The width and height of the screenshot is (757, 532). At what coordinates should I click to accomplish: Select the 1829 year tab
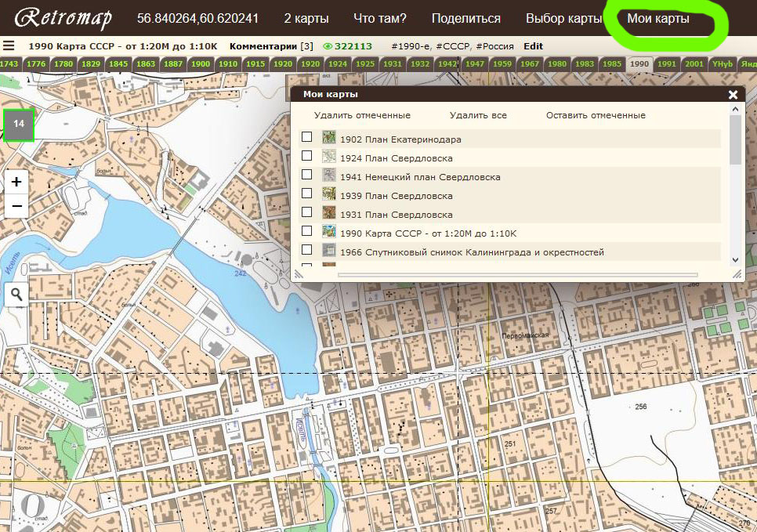[x=91, y=63]
